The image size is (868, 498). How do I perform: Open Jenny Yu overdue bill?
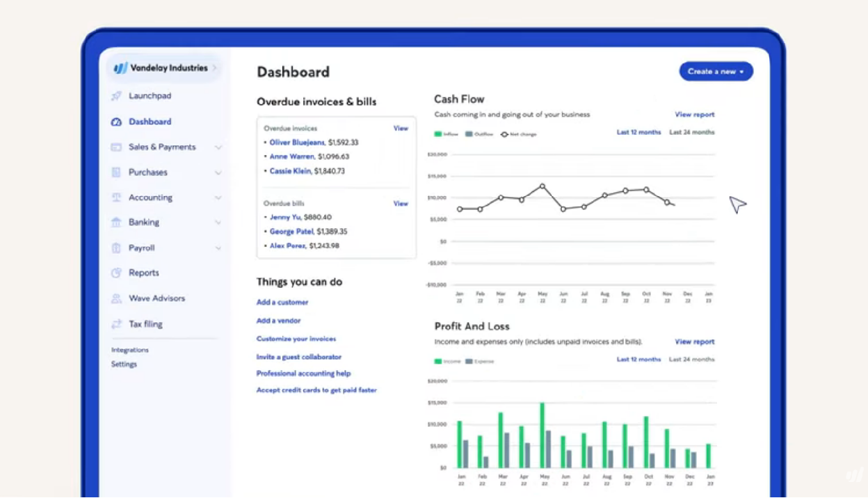coord(285,217)
